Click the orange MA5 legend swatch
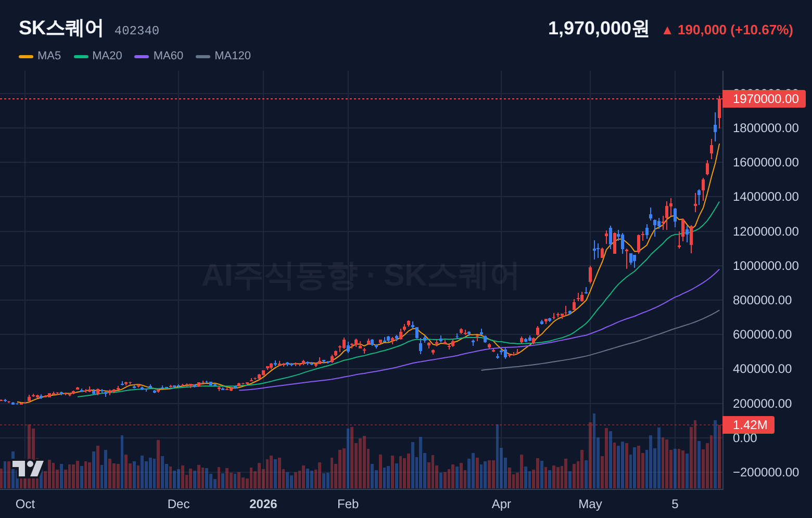 (26, 56)
